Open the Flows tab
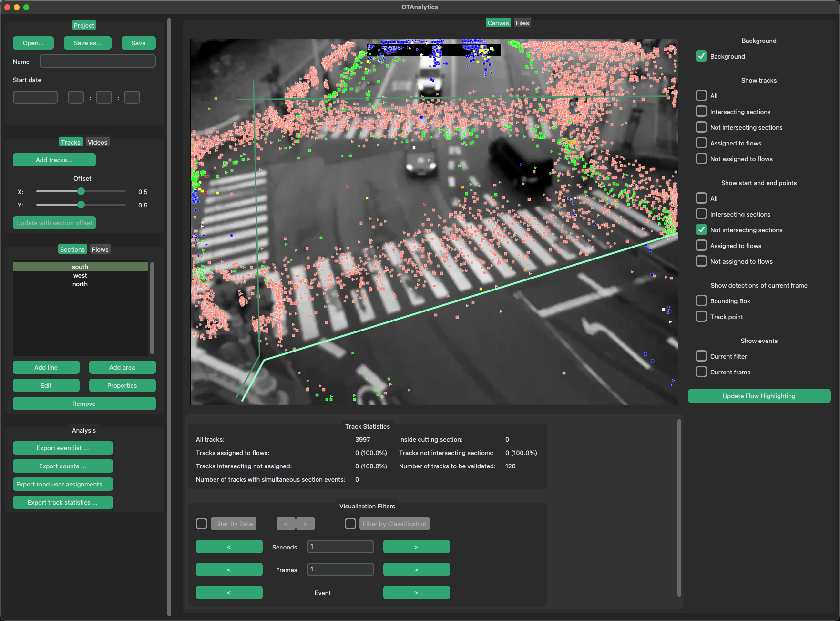 click(100, 249)
